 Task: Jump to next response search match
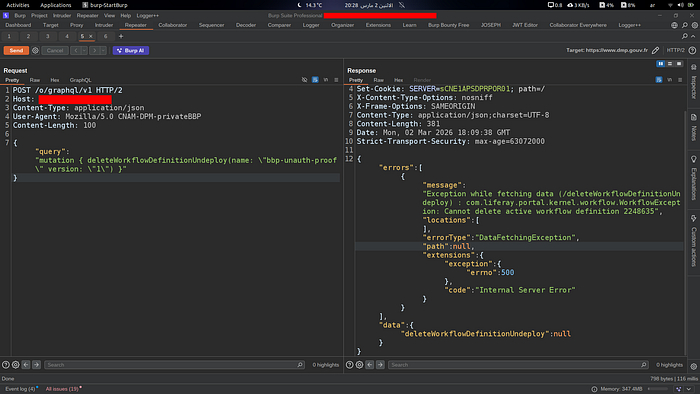pos(380,365)
